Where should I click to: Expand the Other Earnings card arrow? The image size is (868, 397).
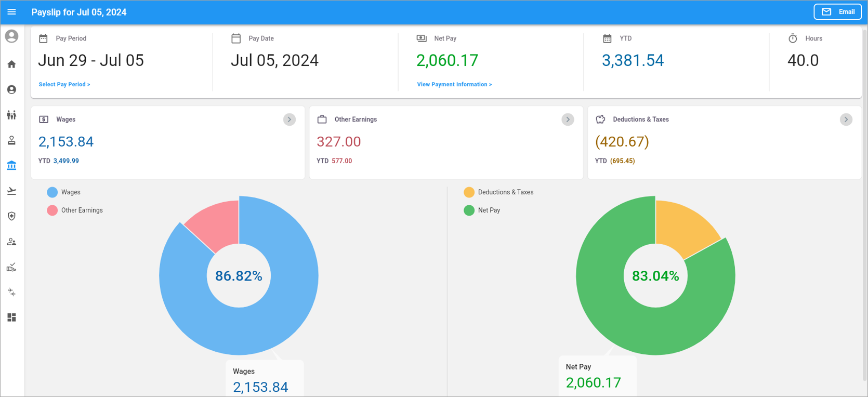[x=568, y=120]
